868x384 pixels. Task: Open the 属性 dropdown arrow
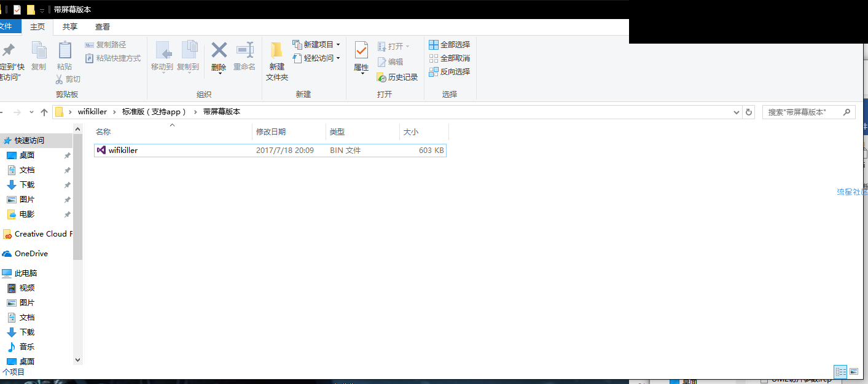(x=362, y=74)
